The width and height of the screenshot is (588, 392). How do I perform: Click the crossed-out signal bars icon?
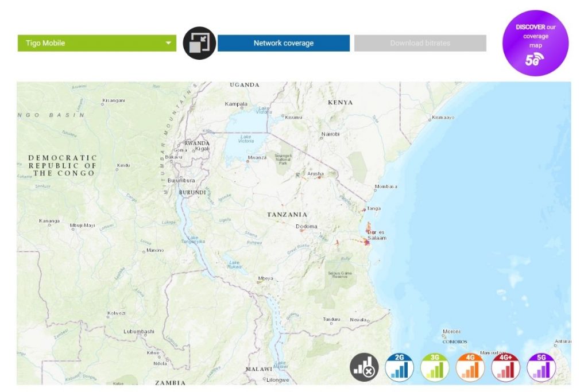[366, 367]
